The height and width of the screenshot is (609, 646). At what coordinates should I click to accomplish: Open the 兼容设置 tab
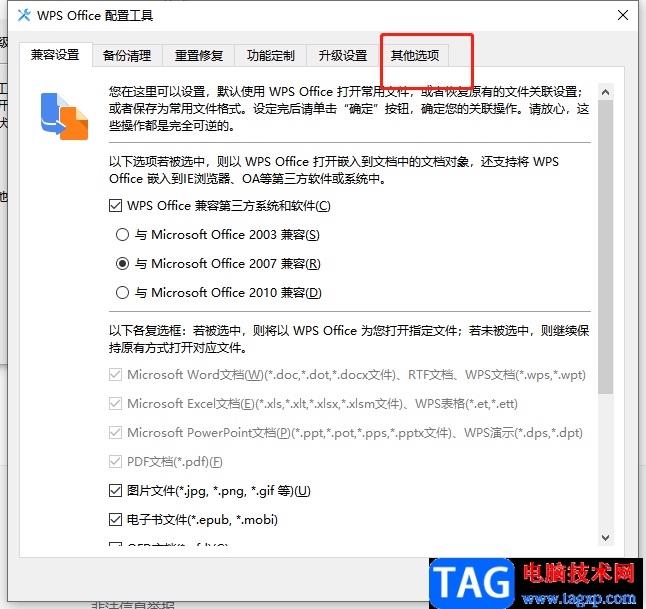(55, 55)
